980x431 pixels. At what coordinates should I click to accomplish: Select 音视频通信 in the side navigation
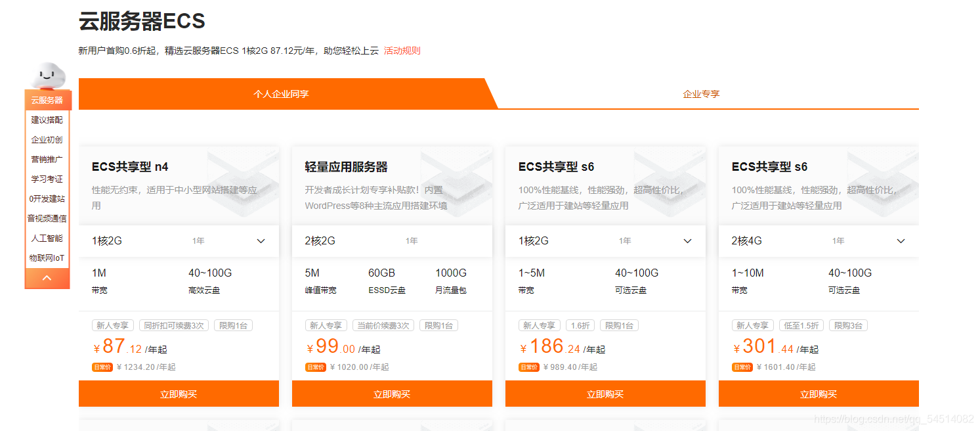click(47, 219)
